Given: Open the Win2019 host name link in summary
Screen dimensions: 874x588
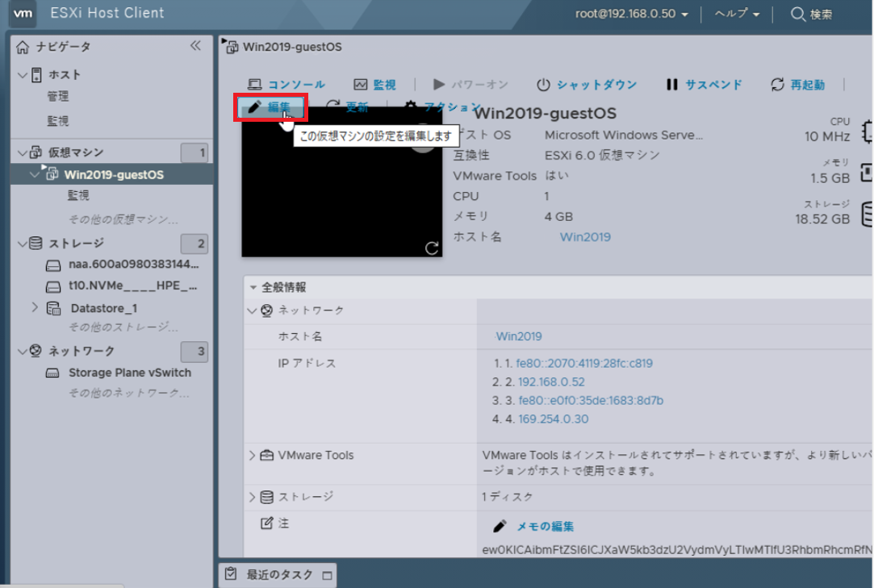Looking at the screenshot, I should [585, 237].
